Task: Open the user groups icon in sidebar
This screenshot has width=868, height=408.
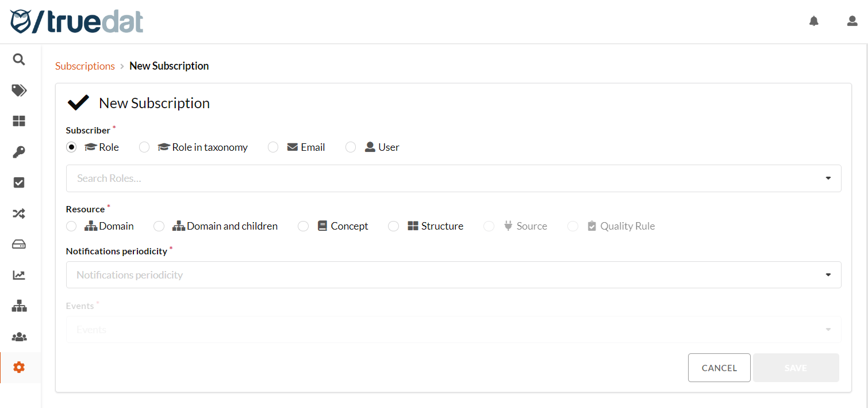Action: pos(18,337)
